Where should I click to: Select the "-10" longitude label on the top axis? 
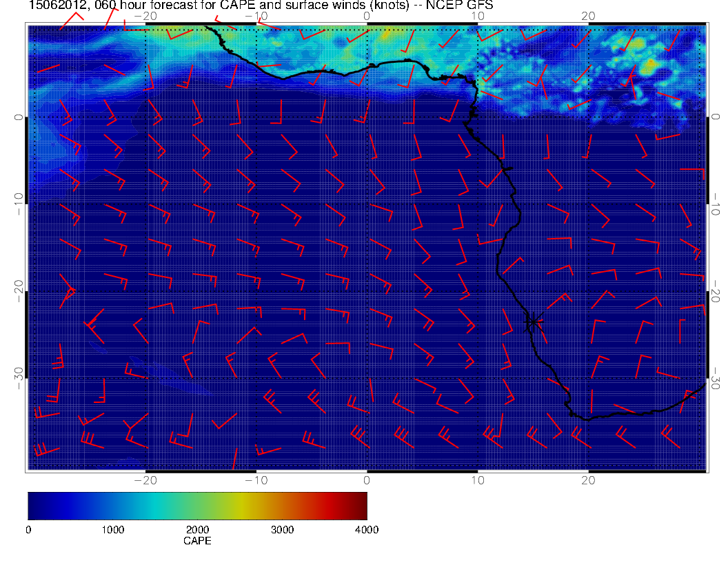point(256,16)
